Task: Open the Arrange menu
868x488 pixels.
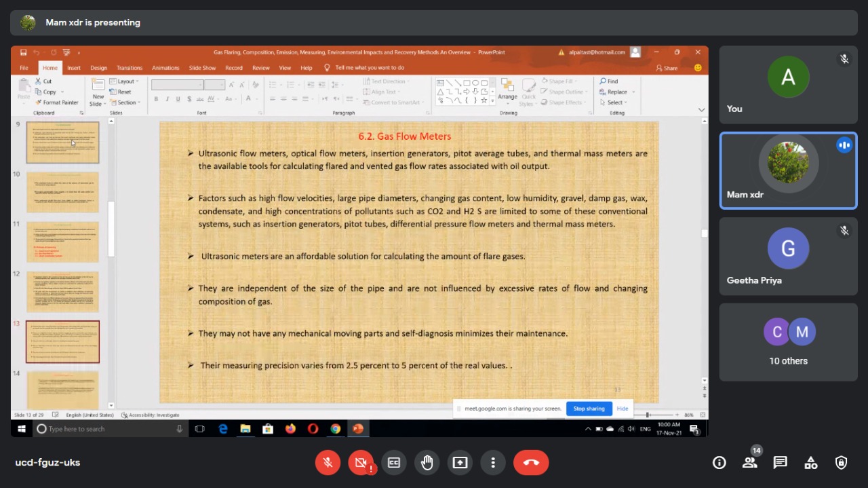Action: (x=507, y=91)
